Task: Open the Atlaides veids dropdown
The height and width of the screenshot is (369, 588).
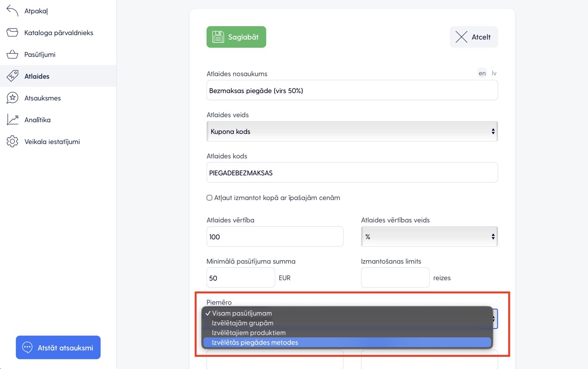Action: 352,132
